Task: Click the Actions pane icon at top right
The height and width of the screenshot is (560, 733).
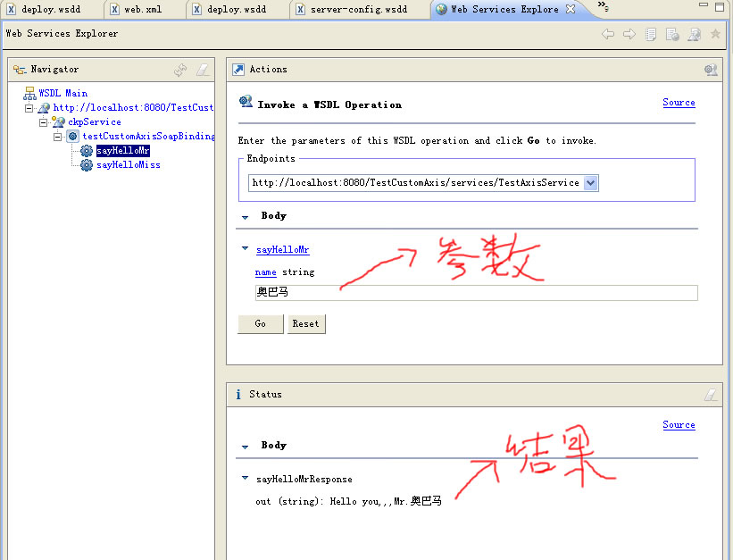Action: [x=711, y=70]
